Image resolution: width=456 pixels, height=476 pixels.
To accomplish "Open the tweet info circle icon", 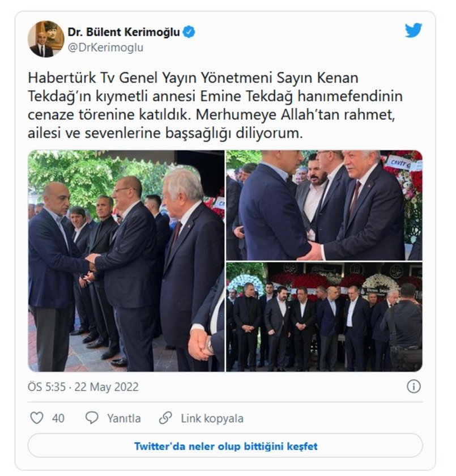I will (414, 386).
